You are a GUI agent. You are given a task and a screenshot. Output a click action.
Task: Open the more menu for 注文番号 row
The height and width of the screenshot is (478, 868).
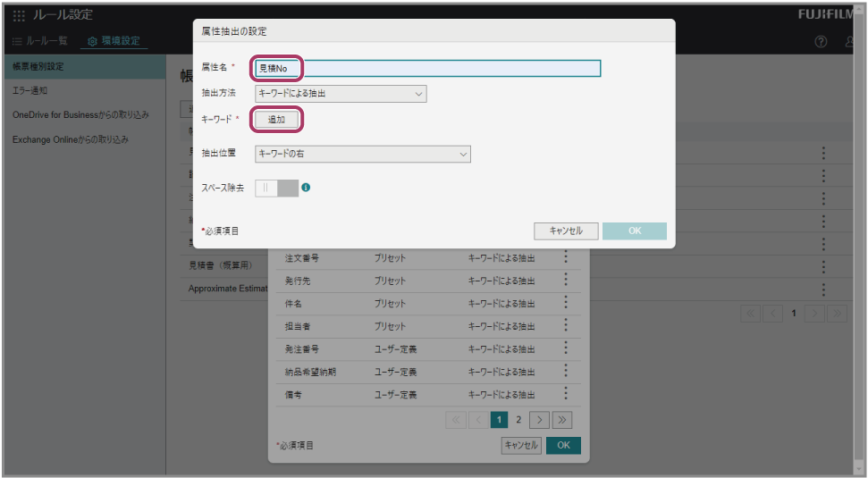566,256
